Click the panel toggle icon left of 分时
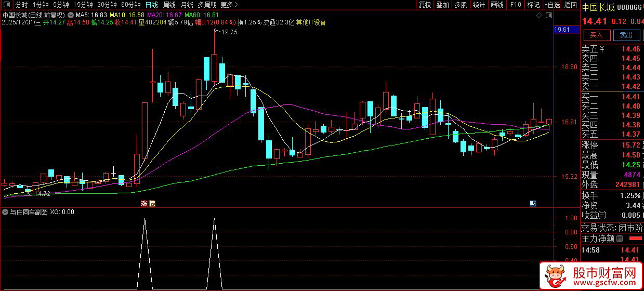 (x=5, y=5)
